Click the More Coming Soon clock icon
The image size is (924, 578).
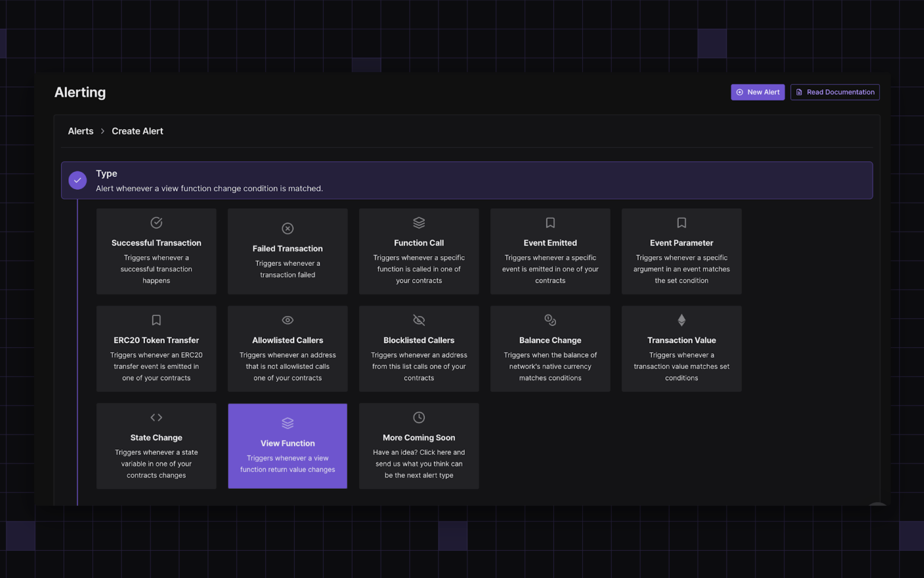419,418
